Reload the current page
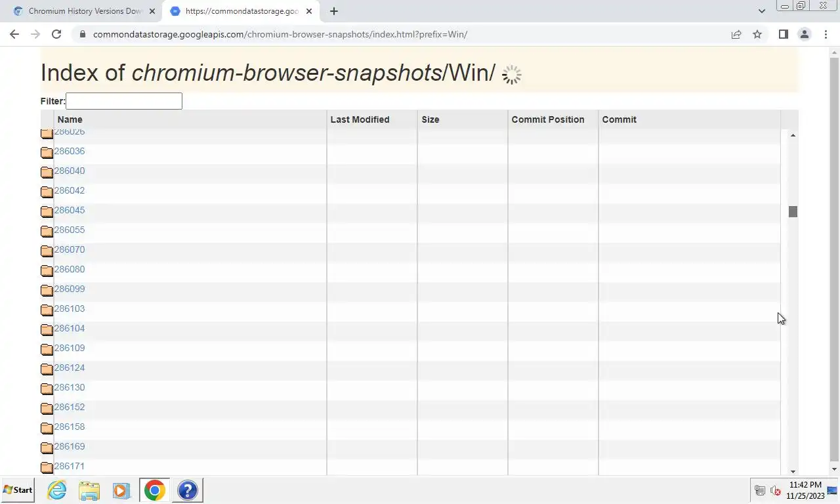The height and width of the screenshot is (504, 840). tap(56, 34)
